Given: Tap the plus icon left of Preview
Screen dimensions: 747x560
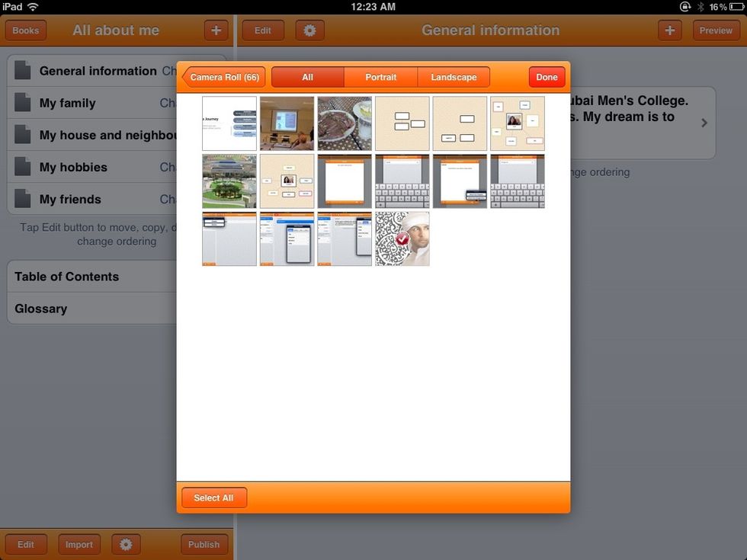Looking at the screenshot, I should tap(669, 30).
